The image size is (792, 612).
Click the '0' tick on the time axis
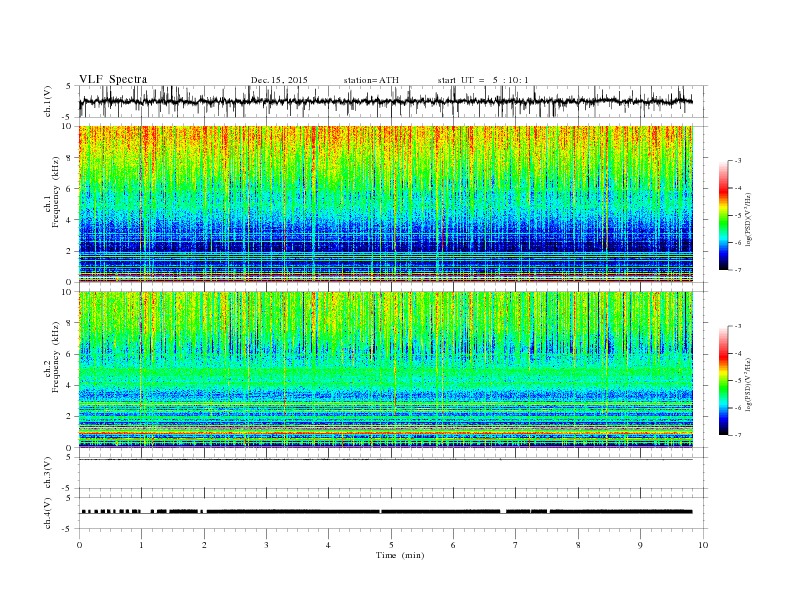[79, 545]
